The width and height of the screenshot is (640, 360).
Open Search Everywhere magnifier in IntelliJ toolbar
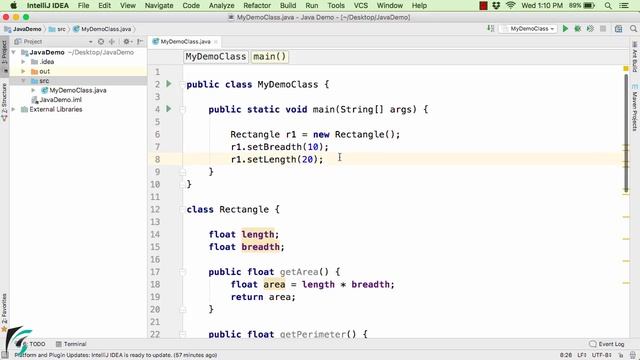click(633, 29)
